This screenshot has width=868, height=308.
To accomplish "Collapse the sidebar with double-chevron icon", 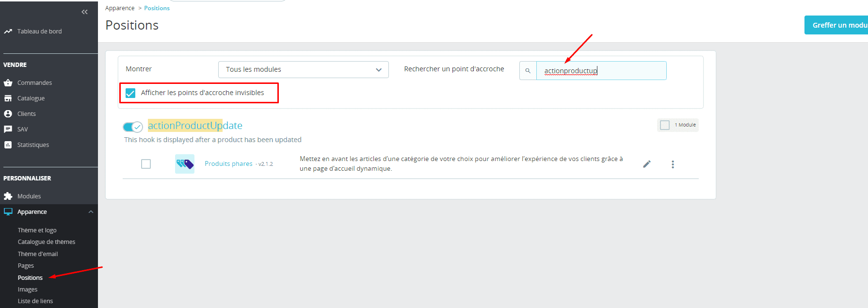I will (x=84, y=12).
